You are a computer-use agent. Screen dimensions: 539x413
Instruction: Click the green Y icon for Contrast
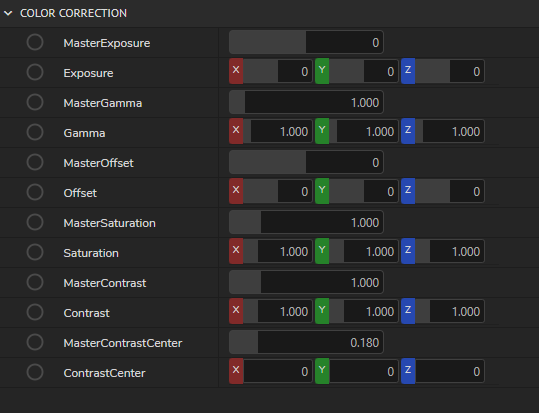pyautogui.click(x=322, y=311)
